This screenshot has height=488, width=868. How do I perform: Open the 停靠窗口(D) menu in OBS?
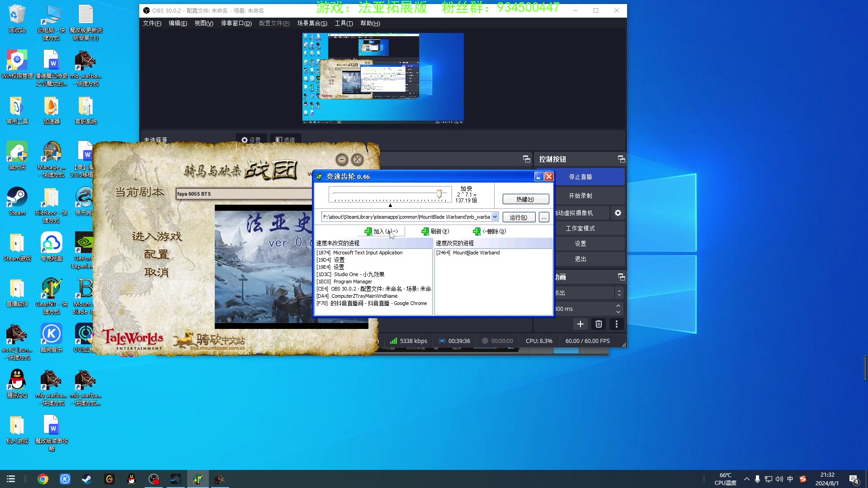[236, 23]
